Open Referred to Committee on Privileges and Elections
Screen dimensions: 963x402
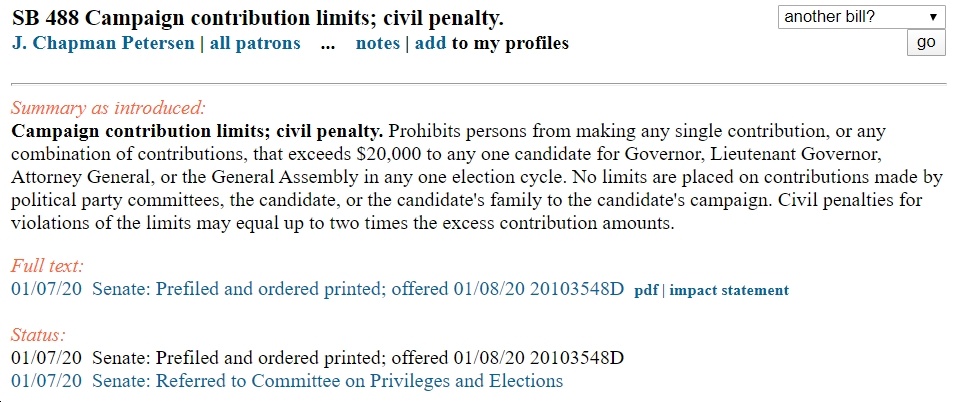[287, 381]
